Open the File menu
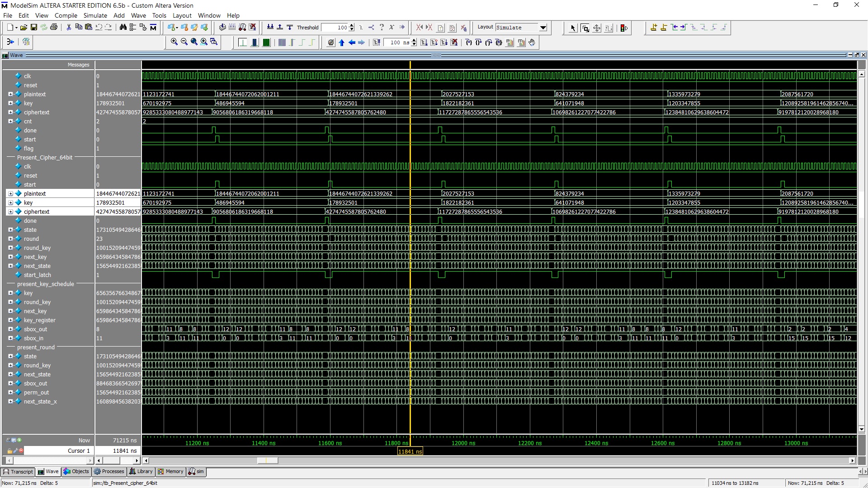This screenshot has height=488, width=868. point(8,15)
